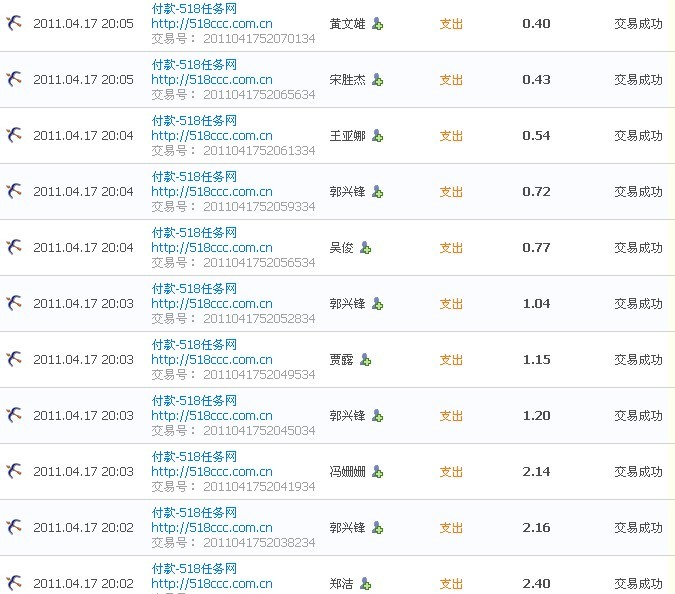Click add-contact icon beside 吴俊
675x594 pixels.
point(365,248)
